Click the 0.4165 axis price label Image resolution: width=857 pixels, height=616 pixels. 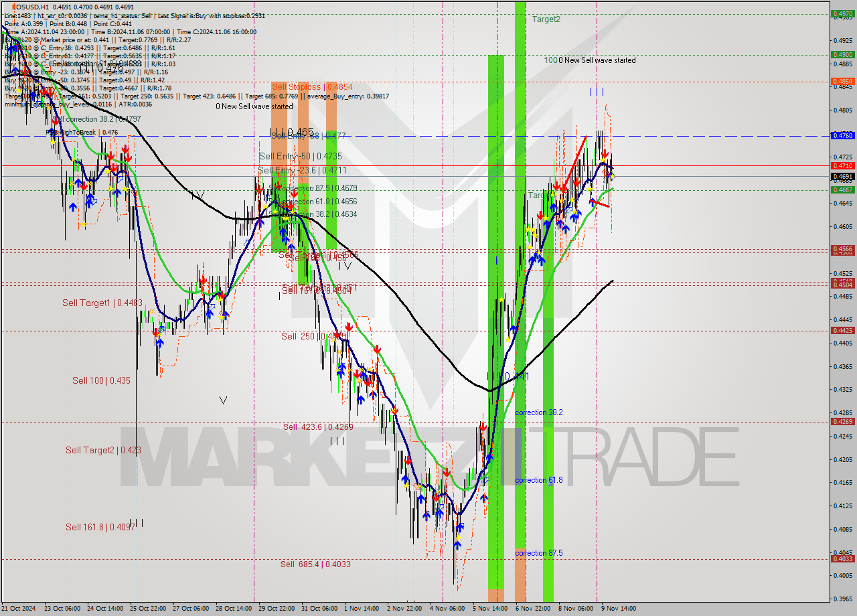tap(842, 482)
